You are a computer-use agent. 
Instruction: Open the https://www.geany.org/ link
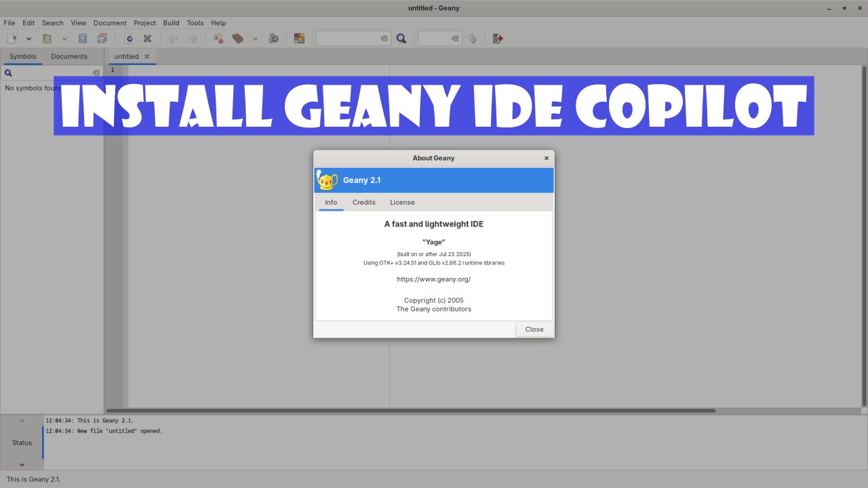pos(434,279)
